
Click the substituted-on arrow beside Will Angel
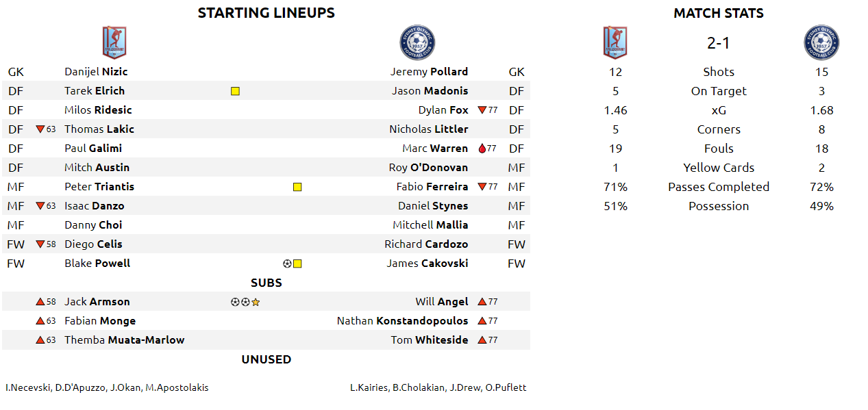482,302
